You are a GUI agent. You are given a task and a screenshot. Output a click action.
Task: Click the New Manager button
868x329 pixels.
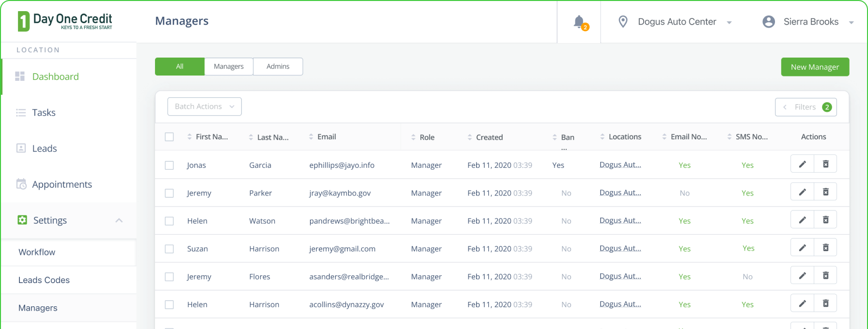tap(815, 67)
